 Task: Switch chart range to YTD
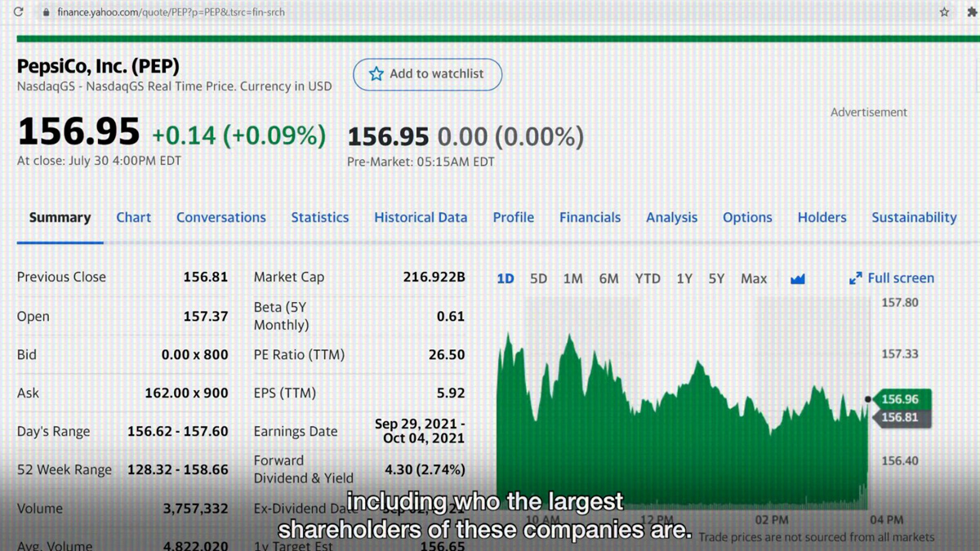(648, 278)
